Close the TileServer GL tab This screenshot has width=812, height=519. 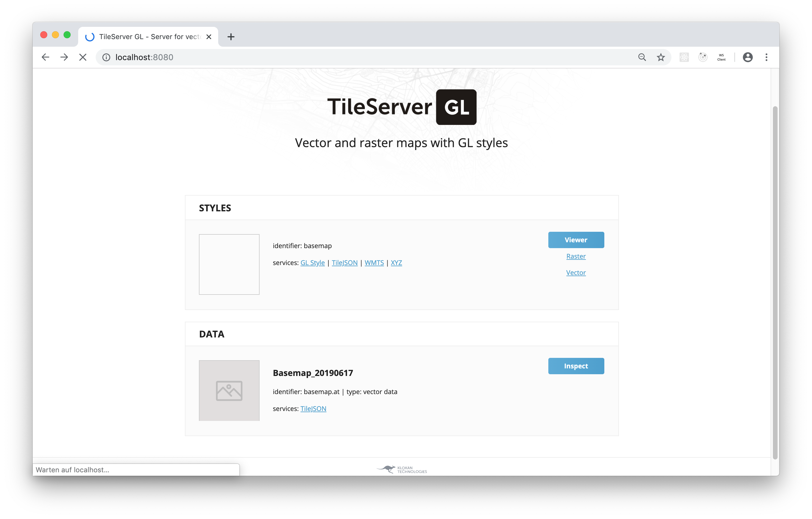pos(209,37)
